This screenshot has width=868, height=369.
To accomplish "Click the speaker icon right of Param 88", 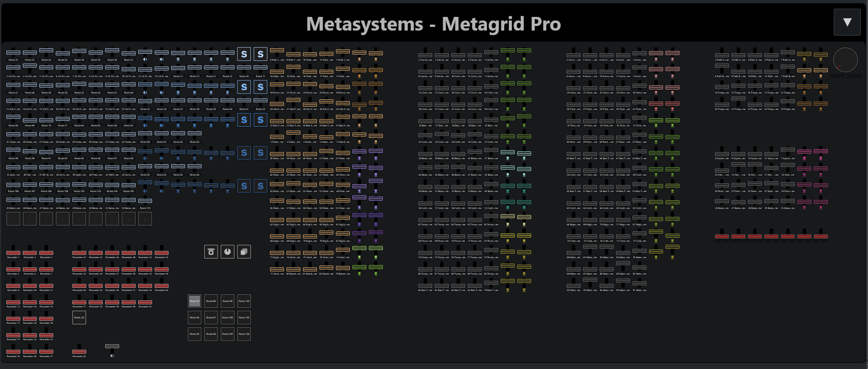I will click(x=145, y=158).
